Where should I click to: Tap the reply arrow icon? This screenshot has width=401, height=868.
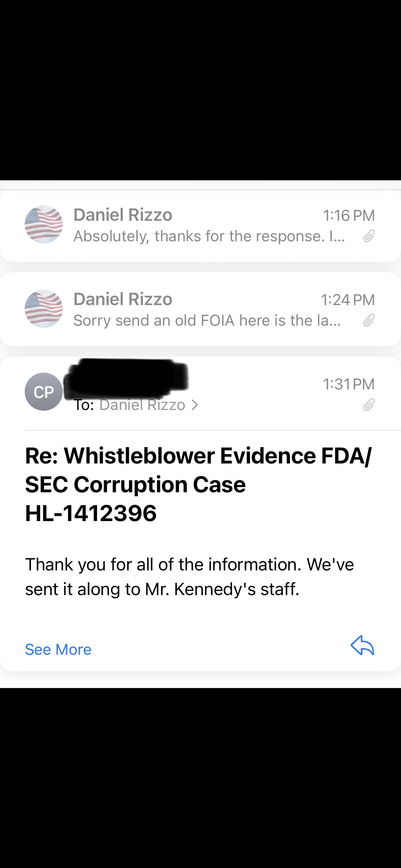(x=362, y=645)
